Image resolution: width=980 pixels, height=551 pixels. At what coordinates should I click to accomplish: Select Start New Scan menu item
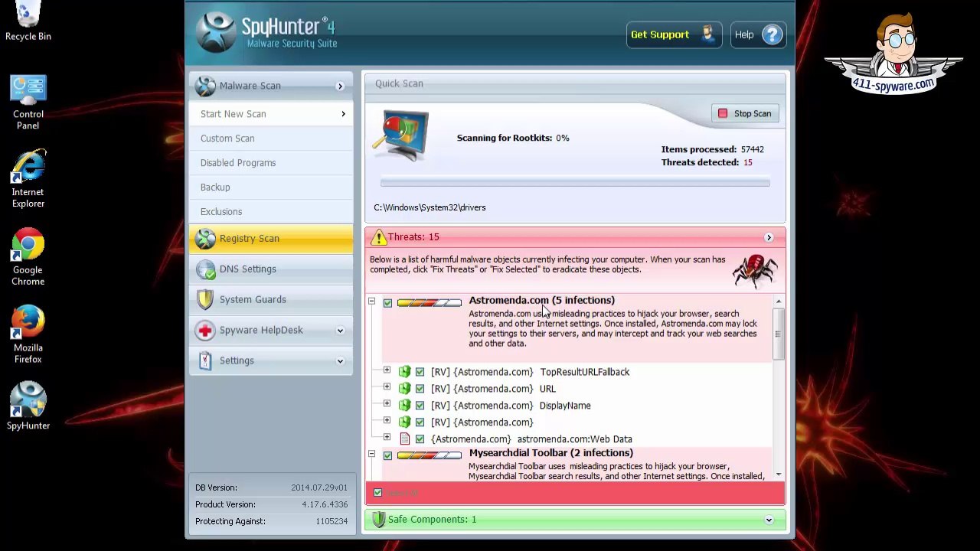click(271, 114)
